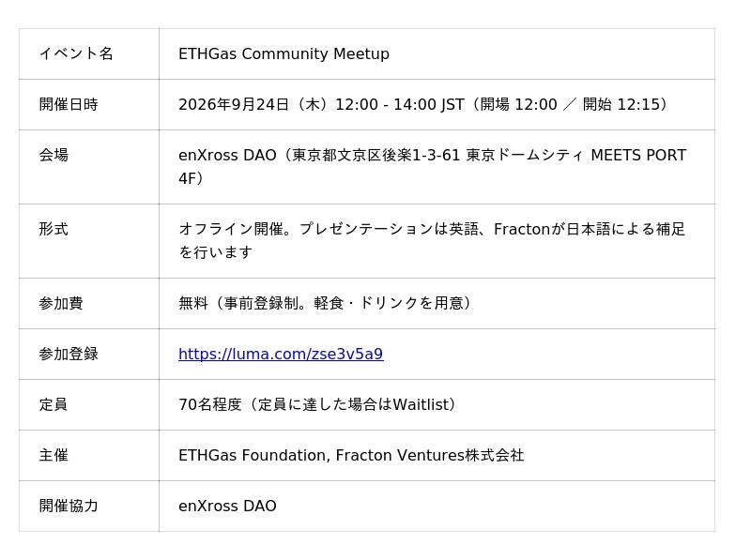This screenshot has width=751, height=560.
Task: Click the 主催 label cell
Action: pyautogui.click(x=89, y=456)
